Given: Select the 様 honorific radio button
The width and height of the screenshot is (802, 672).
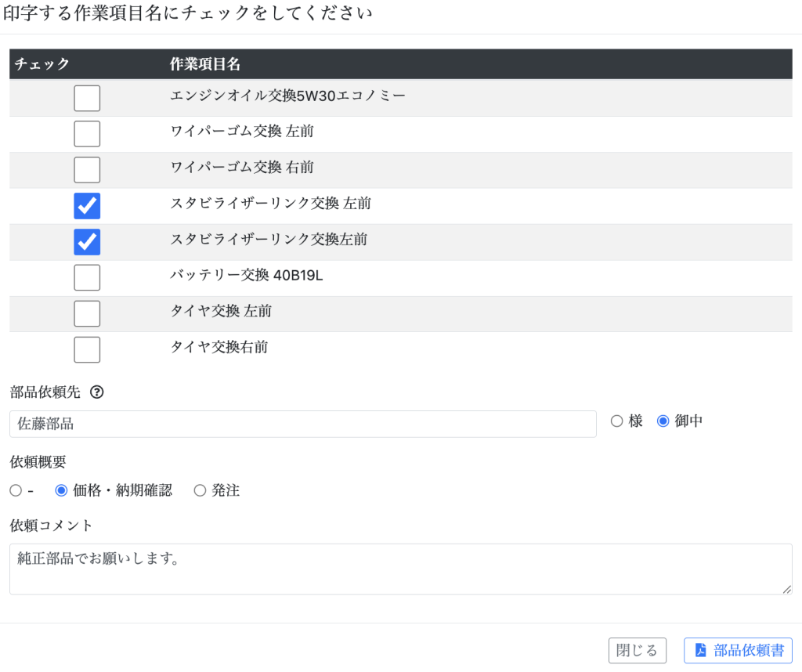Looking at the screenshot, I should pyautogui.click(x=616, y=421).
